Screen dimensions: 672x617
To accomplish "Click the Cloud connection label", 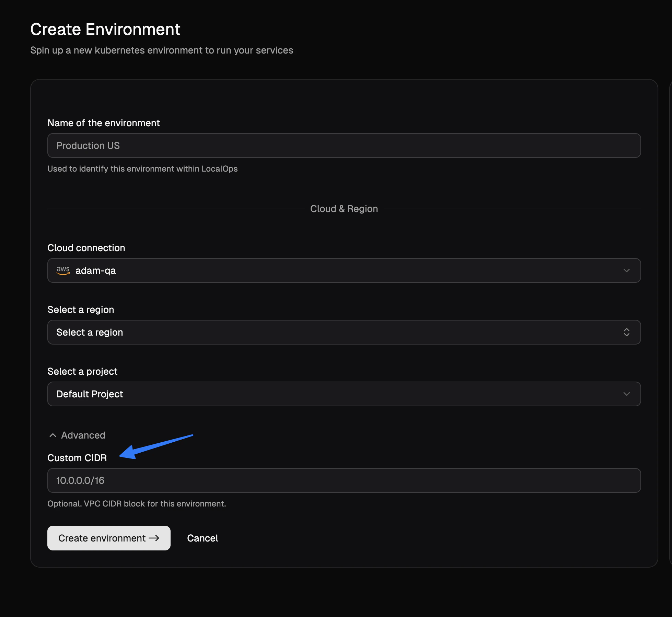I will (86, 248).
